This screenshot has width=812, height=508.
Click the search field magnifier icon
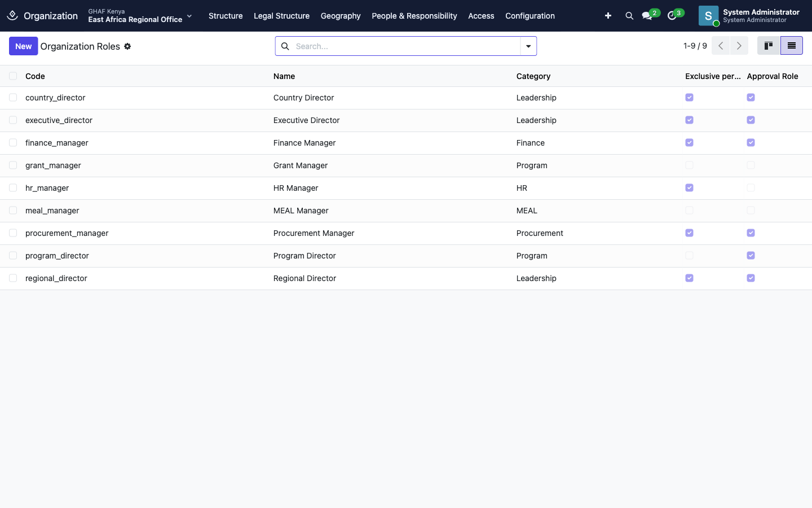(x=285, y=46)
